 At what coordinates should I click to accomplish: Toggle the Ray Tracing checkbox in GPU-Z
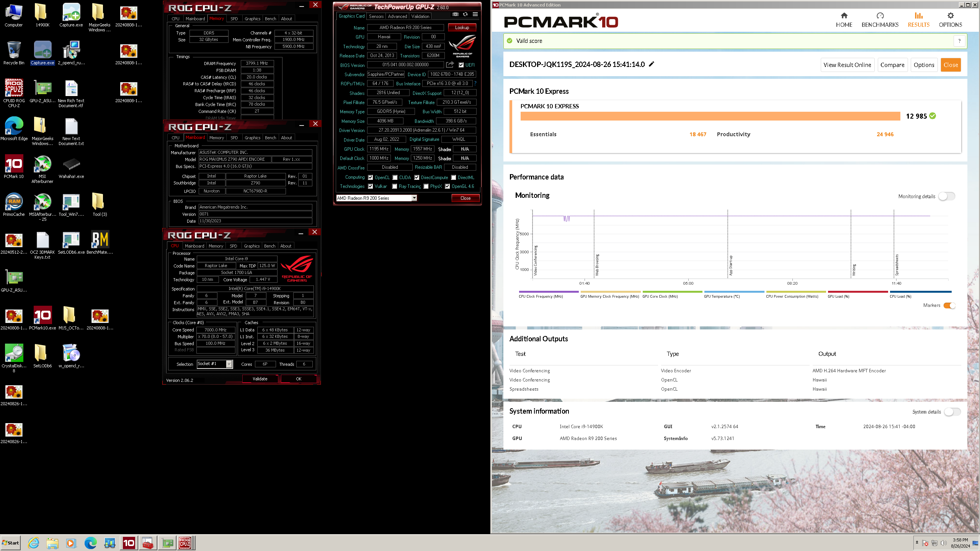point(395,186)
